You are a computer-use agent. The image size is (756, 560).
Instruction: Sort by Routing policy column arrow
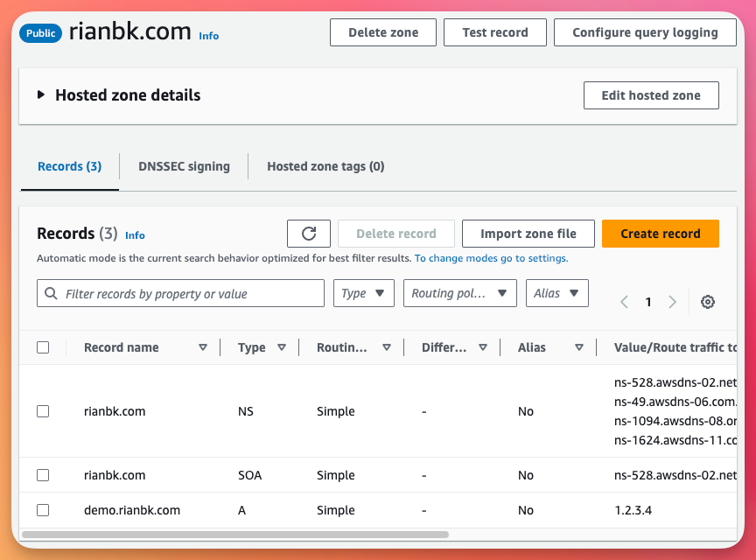click(x=387, y=347)
